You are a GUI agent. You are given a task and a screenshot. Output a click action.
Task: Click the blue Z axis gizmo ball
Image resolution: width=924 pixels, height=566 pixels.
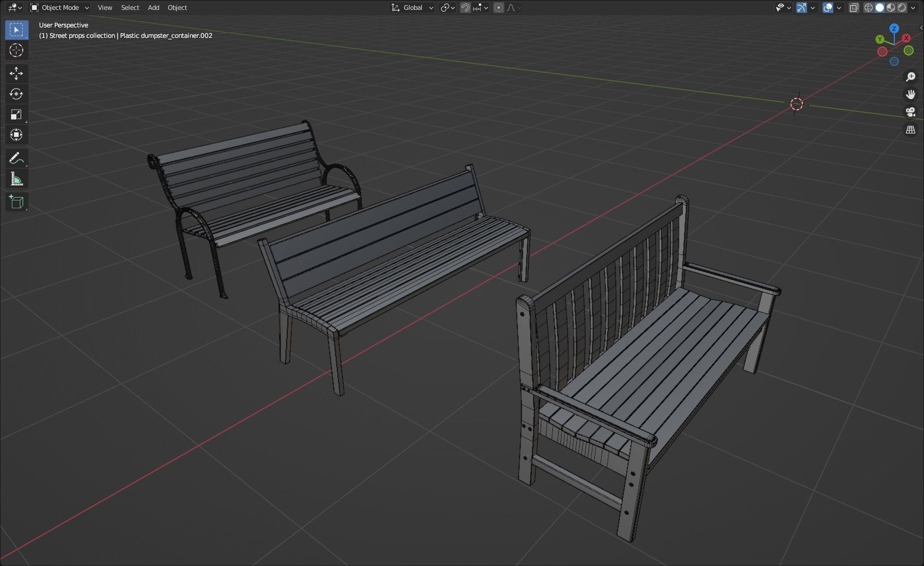click(x=894, y=28)
